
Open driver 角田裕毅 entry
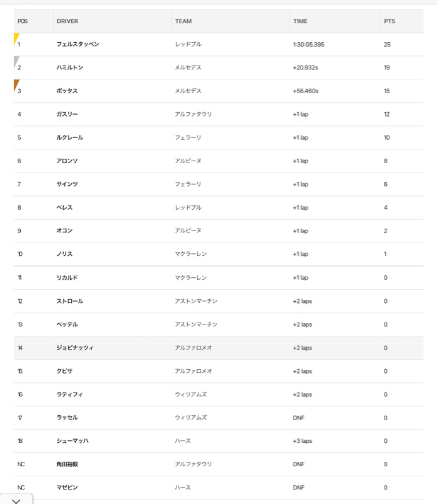67,464
